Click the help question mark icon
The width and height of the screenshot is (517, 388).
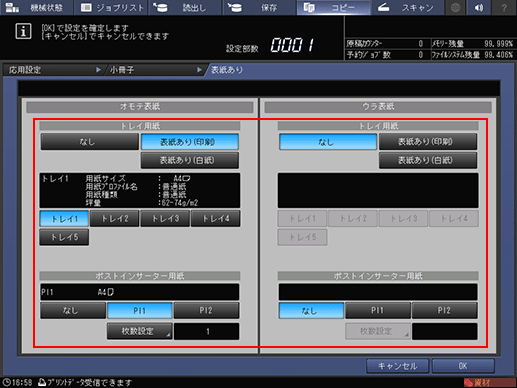click(x=504, y=7)
